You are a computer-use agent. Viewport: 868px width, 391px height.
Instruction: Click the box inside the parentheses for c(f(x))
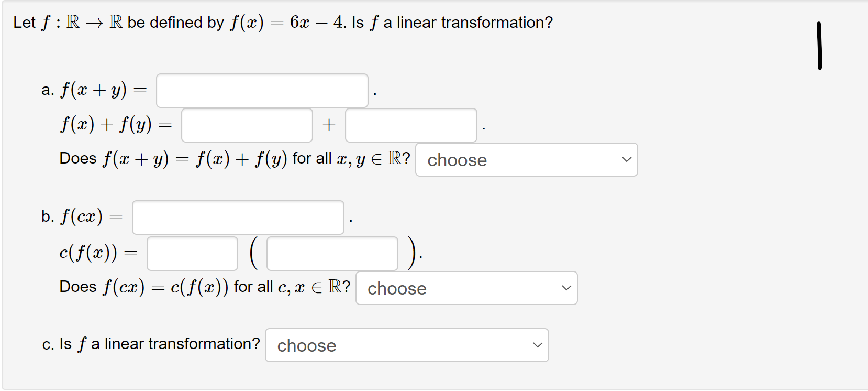pos(331,253)
